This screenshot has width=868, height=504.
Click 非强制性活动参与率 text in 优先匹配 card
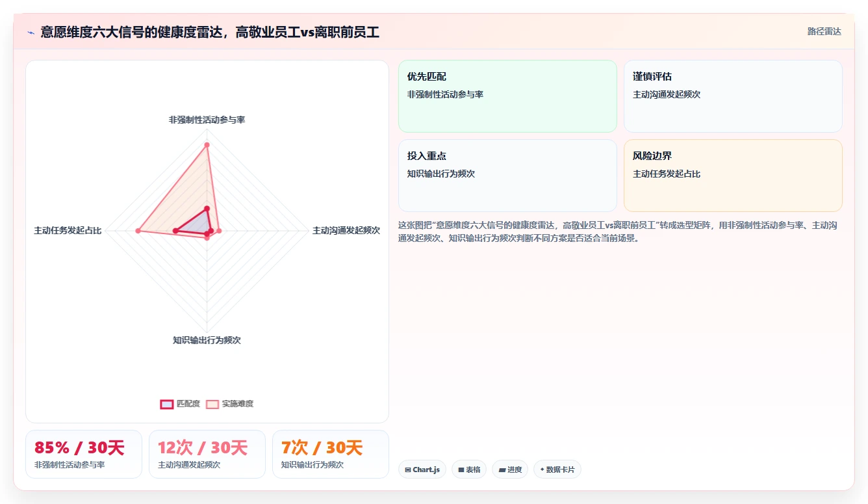pos(445,94)
